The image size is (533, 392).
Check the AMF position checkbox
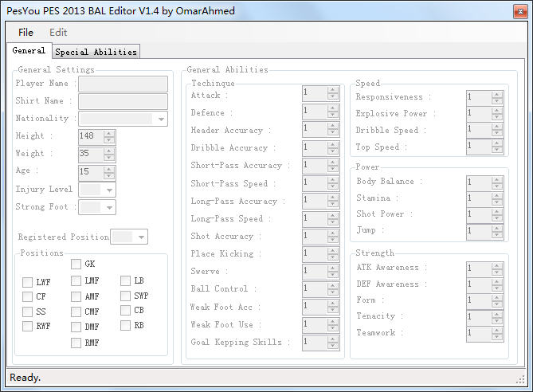tap(76, 296)
